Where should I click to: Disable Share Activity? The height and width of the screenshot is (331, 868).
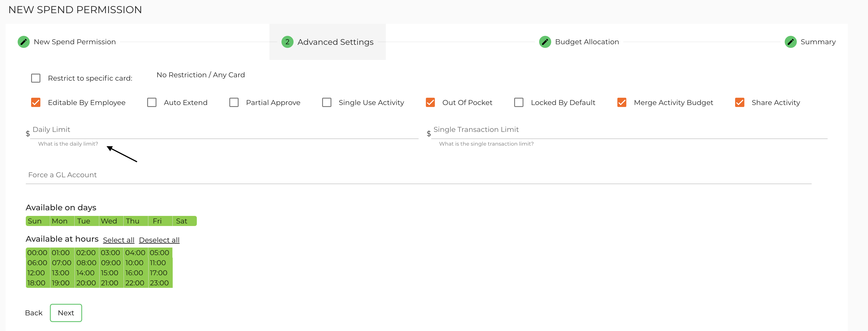coord(740,102)
